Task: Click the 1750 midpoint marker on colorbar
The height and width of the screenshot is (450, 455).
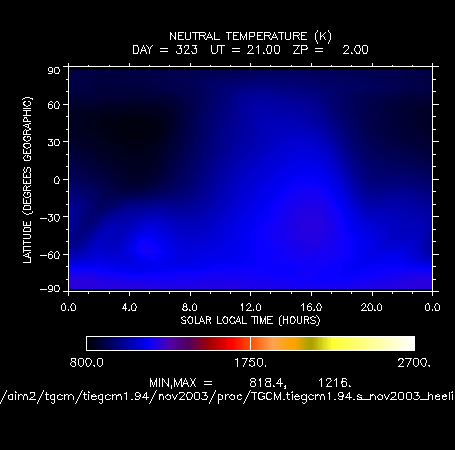Action: pyautogui.click(x=250, y=343)
